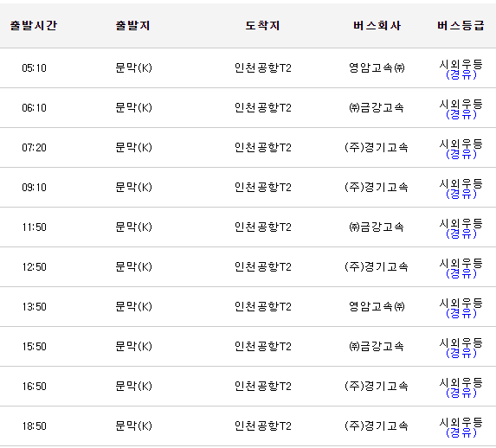Click the 출발지 column header
496x448 pixels.
click(x=132, y=26)
